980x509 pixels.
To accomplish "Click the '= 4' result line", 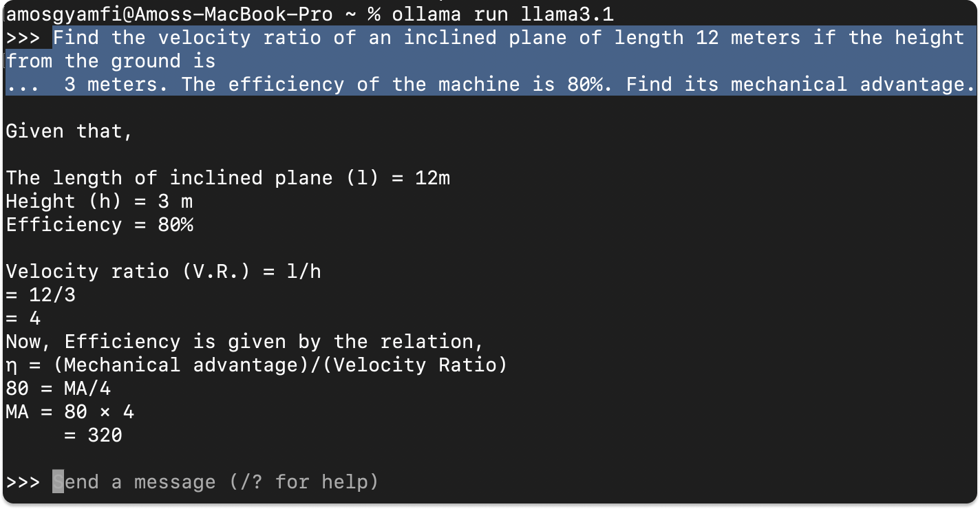I will point(23,318).
